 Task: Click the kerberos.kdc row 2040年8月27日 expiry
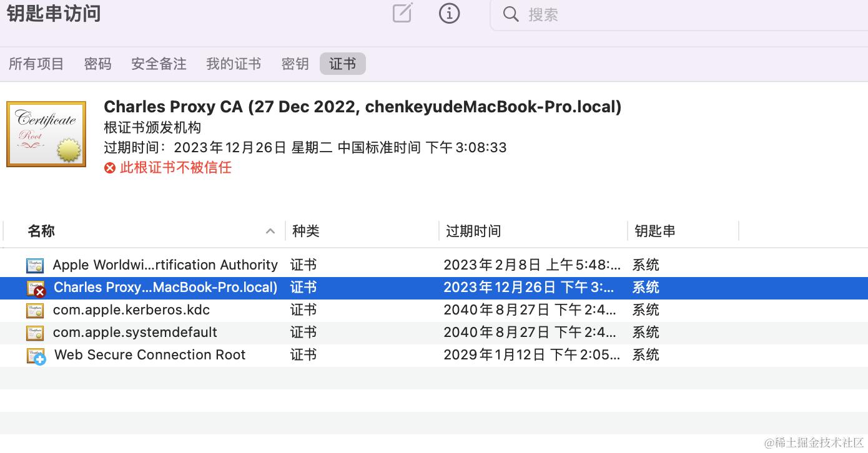(x=530, y=309)
